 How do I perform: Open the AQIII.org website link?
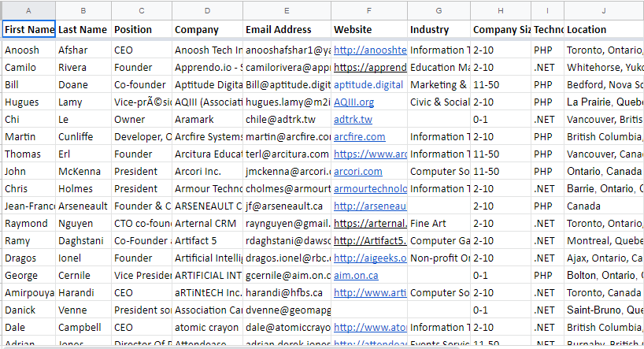point(353,102)
